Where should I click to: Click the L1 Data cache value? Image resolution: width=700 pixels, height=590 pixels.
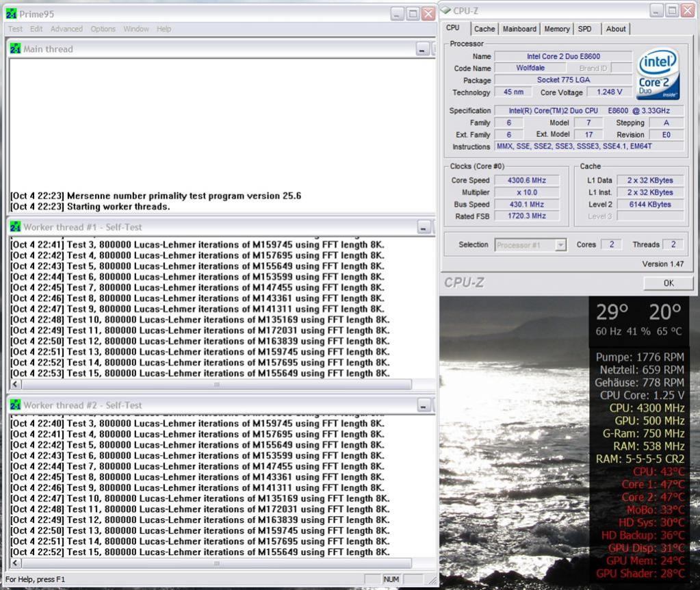point(650,181)
